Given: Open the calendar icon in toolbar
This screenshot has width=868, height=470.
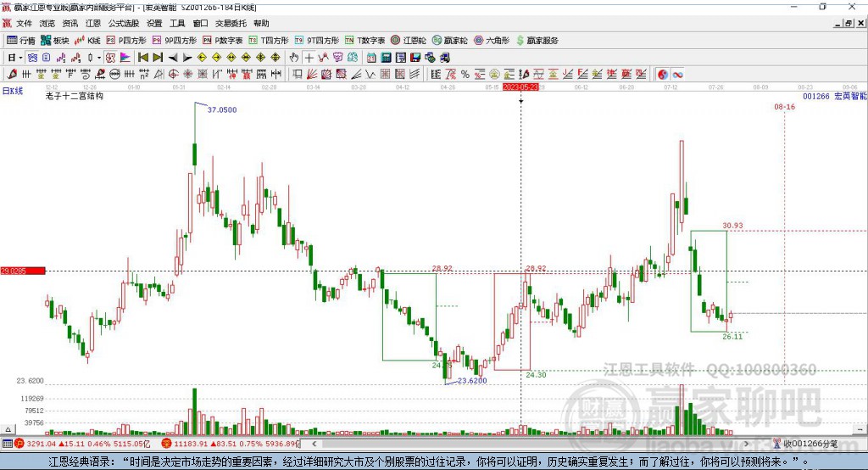Looking at the screenshot, I should 371,58.
